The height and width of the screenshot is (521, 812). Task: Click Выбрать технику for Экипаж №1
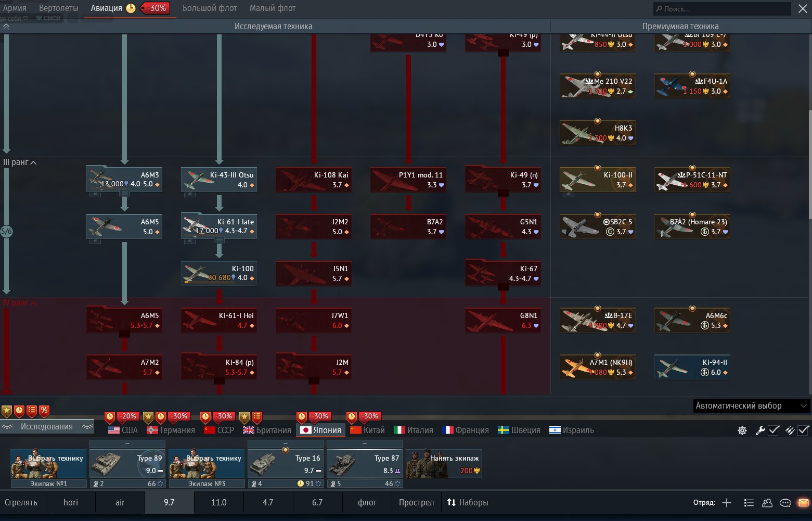(48, 464)
